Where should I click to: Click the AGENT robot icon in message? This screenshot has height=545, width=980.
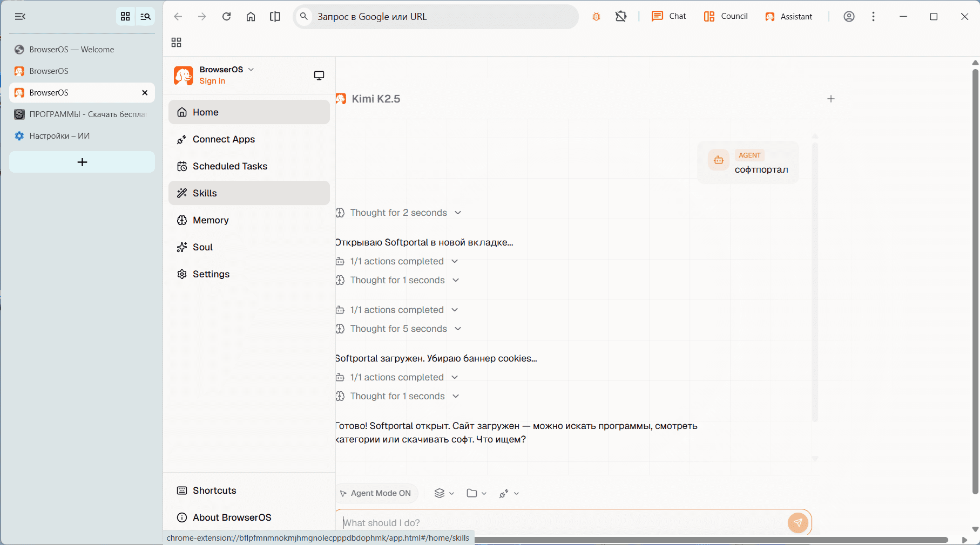(x=719, y=160)
